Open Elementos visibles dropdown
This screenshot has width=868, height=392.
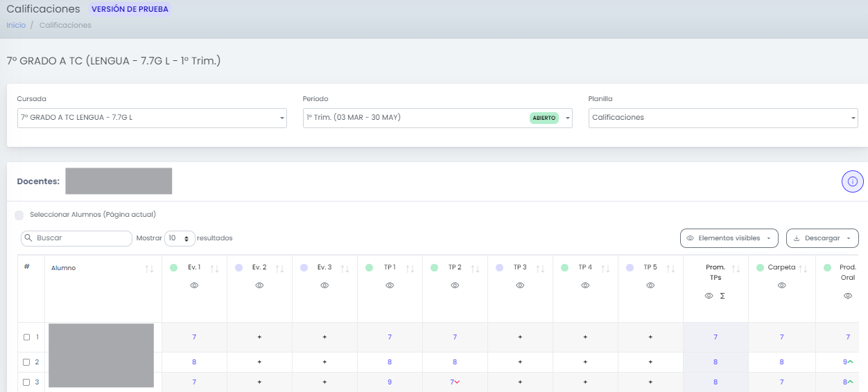pyautogui.click(x=729, y=238)
